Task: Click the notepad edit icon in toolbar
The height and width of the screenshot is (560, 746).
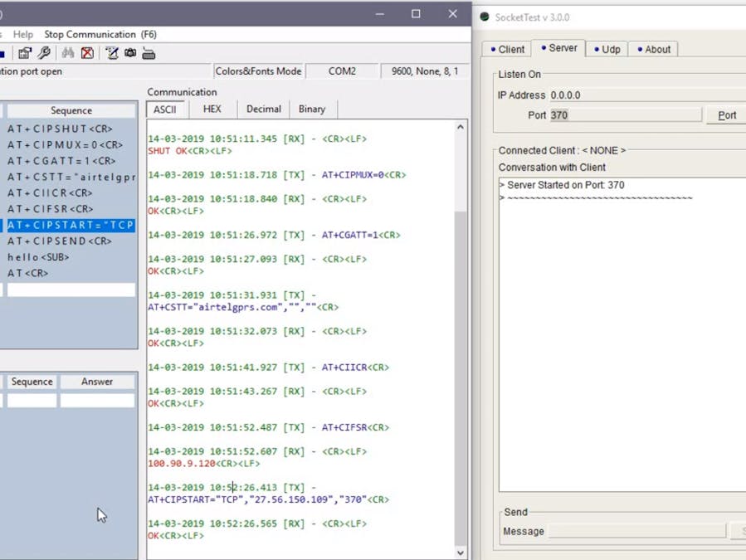Action: [111, 53]
